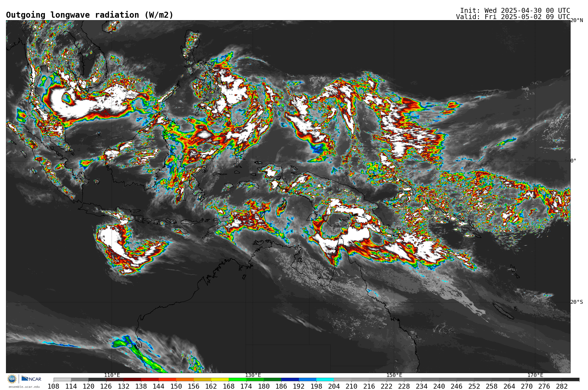Click the NCAR logo

[x=31, y=379]
